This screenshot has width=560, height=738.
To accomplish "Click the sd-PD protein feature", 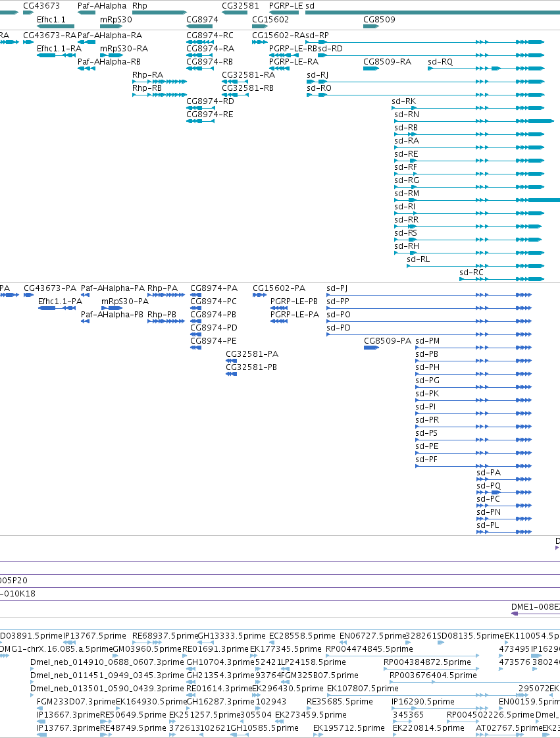I will [x=429, y=334].
